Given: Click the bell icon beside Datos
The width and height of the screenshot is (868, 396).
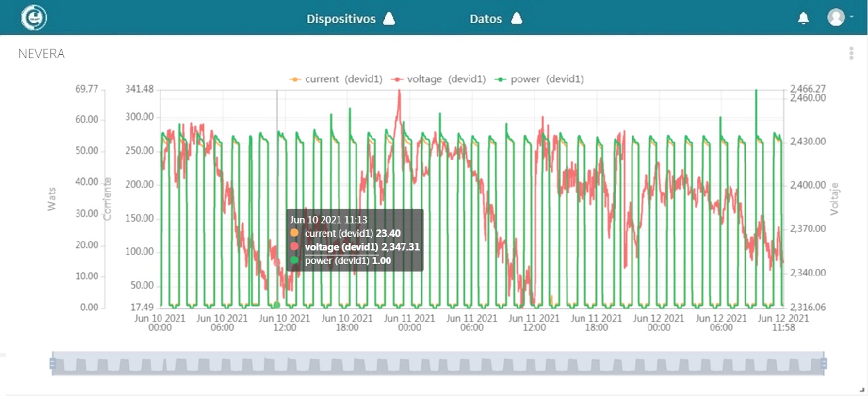Looking at the screenshot, I should [x=516, y=18].
